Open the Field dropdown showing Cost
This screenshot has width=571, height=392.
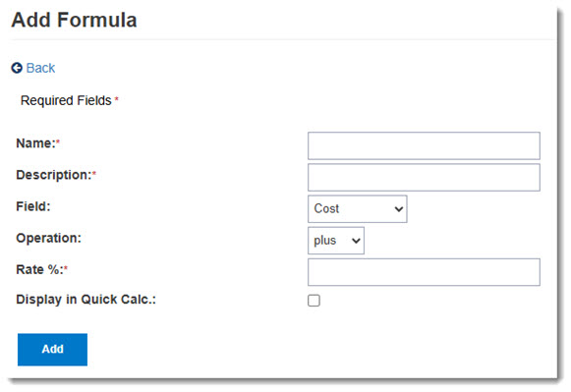pos(357,209)
